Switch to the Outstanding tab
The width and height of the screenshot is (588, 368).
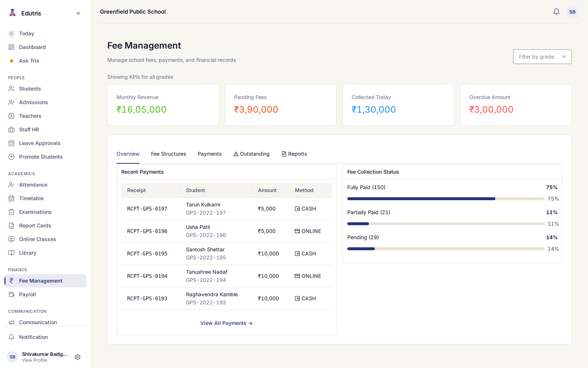tap(251, 154)
